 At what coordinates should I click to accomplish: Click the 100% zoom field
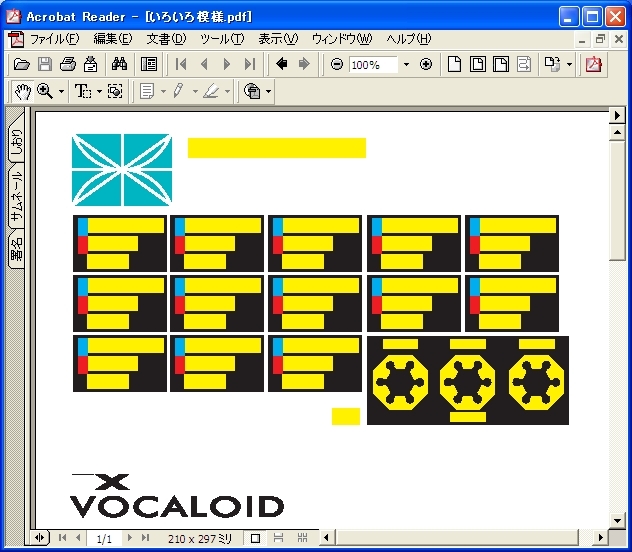(x=373, y=64)
